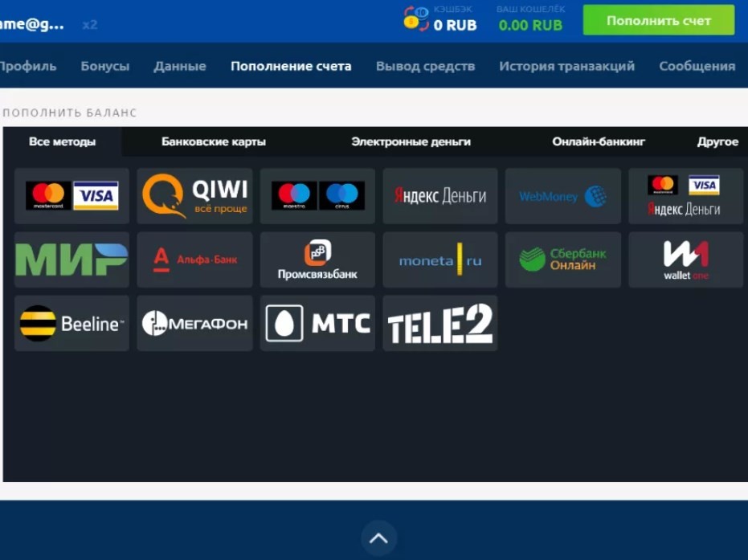The image size is (748, 560).
Task: Select Mastercard Visa payment method
Action: [x=72, y=196]
